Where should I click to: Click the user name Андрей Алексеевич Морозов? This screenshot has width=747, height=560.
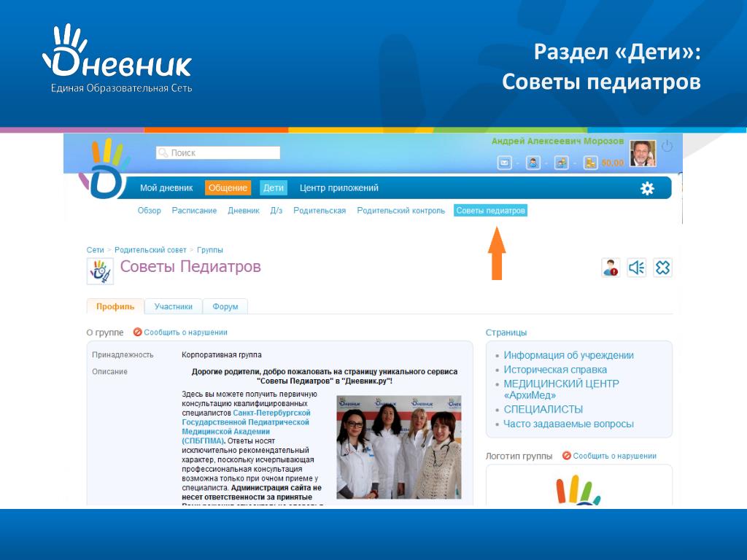click(x=557, y=141)
